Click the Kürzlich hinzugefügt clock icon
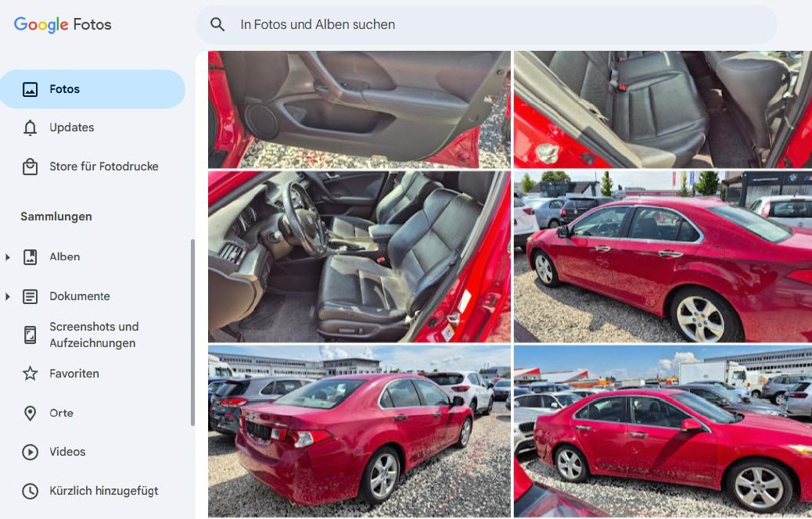 click(x=30, y=491)
